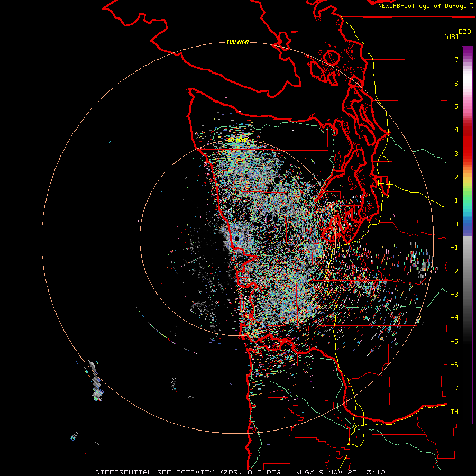Click the 9 NOV 25 date in the caption

(x=339, y=472)
